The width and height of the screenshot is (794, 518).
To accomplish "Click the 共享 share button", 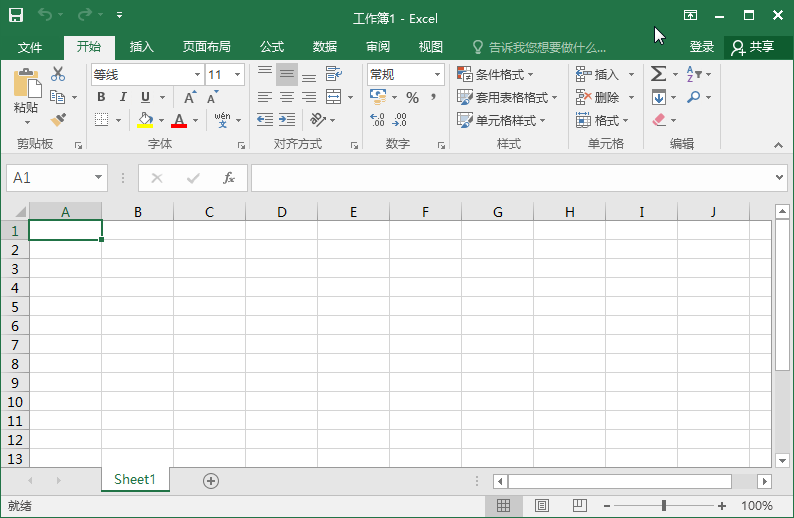I will [752, 47].
